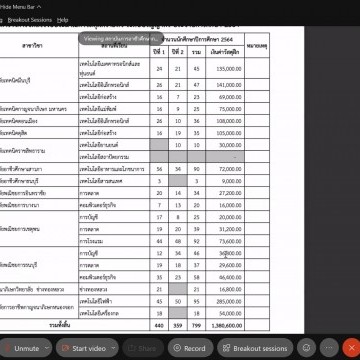Open audio options arrow beside Unmute
The image size is (360, 360).
point(47,348)
